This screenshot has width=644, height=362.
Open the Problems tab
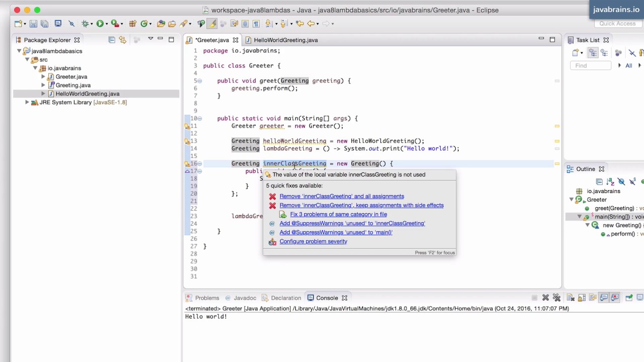click(202, 298)
